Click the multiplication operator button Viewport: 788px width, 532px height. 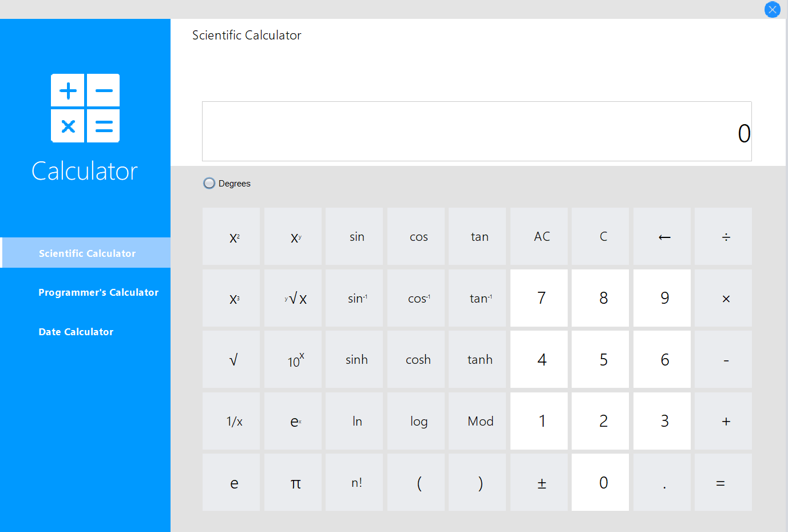723,298
